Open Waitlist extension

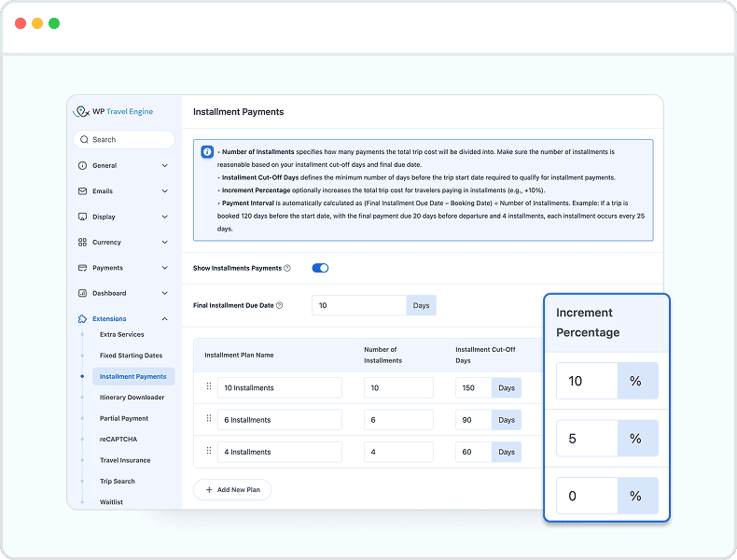pyautogui.click(x=111, y=502)
